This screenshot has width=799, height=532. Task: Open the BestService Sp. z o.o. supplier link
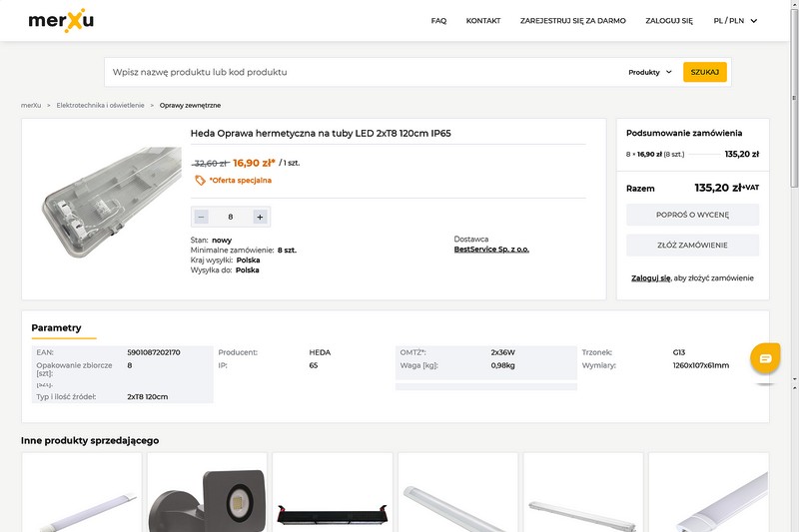coord(491,250)
